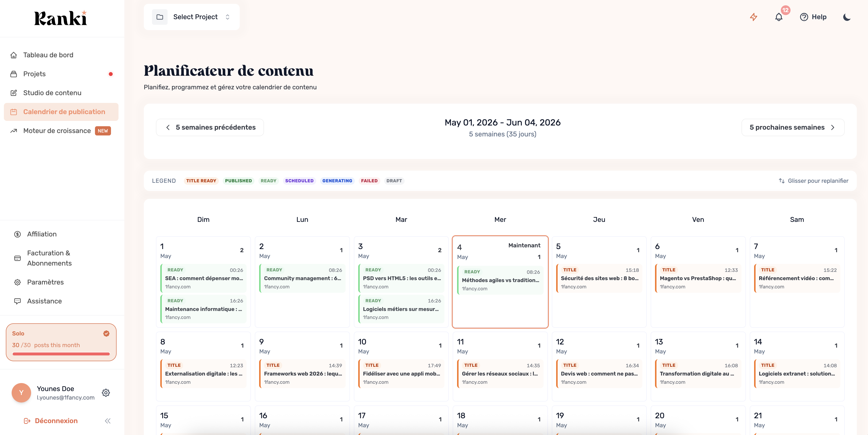Click the Projets briefcase icon
The width and height of the screenshot is (868, 435).
click(13, 74)
